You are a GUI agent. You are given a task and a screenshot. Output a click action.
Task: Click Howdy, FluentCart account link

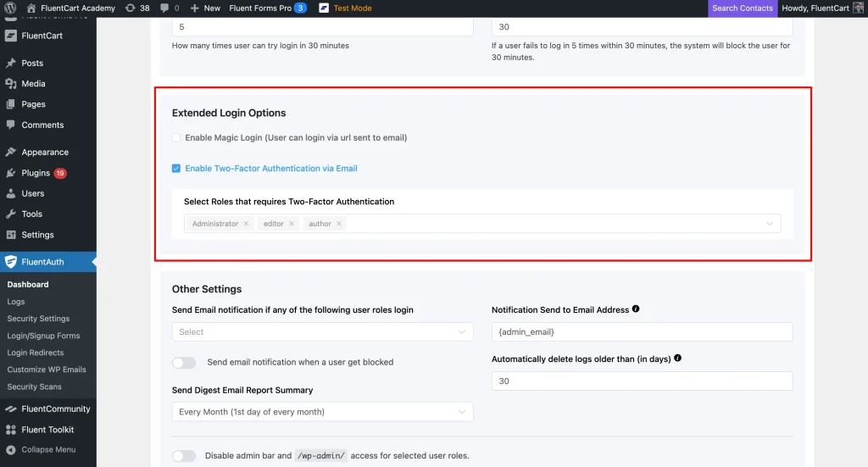(815, 8)
